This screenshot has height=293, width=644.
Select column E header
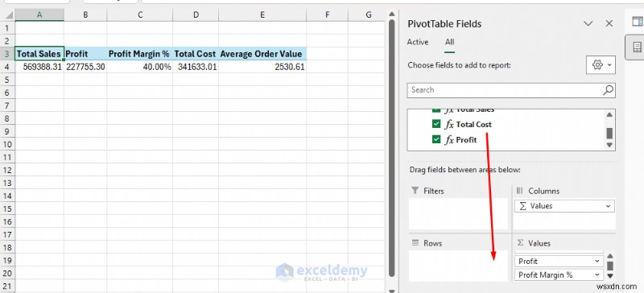coord(262,14)
